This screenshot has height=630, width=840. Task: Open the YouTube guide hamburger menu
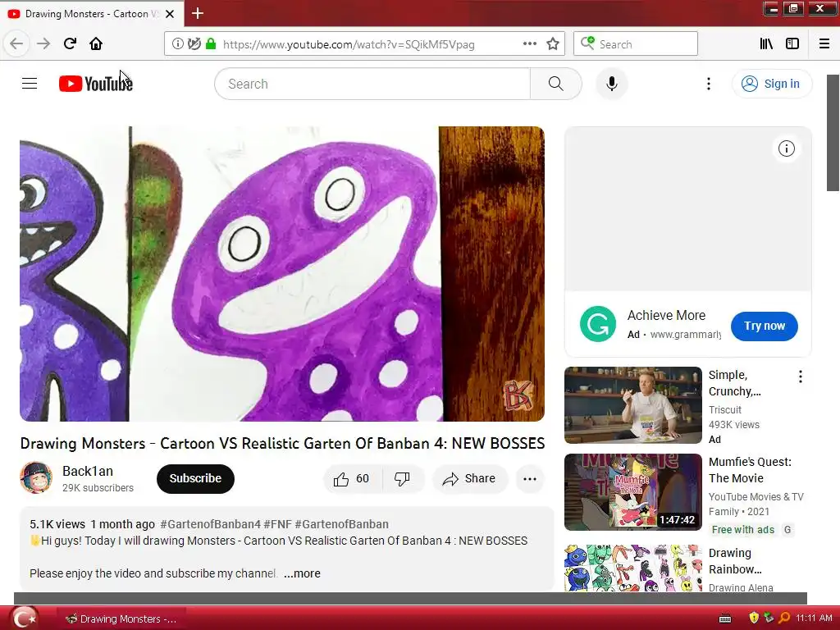30,84
